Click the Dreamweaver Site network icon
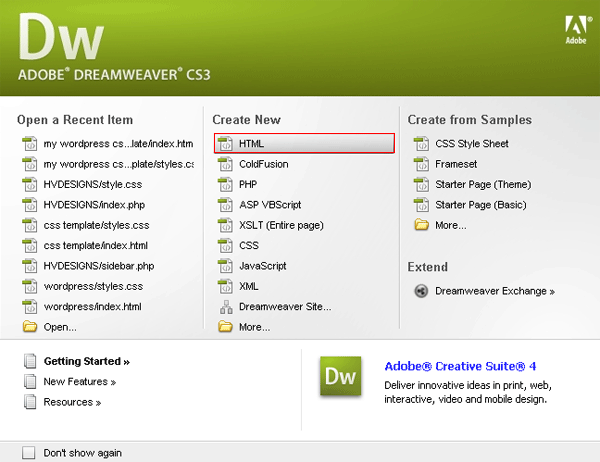 pyautogui.click(x=226, y=307)
